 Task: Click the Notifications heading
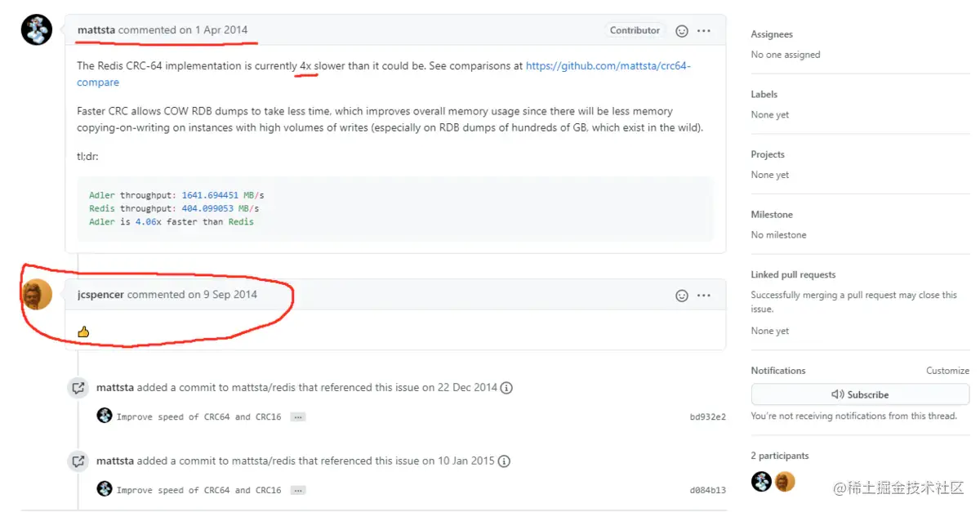point(778,371)
